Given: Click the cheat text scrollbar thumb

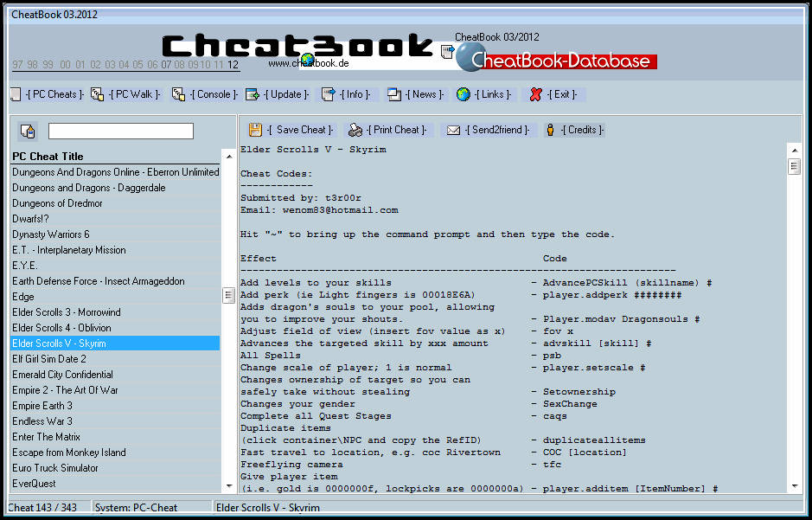Looking at the screenshot, I should coord(795,166).
